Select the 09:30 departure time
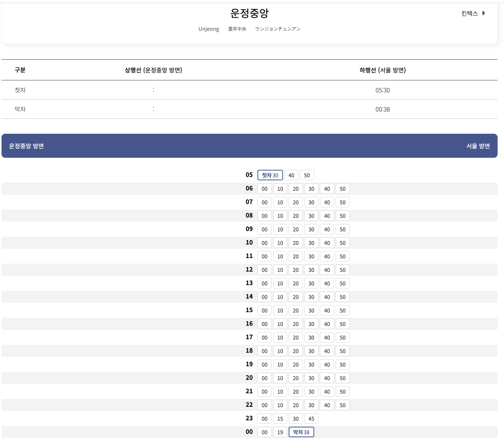This screenshot has width=504, height=441. point(311,229)
